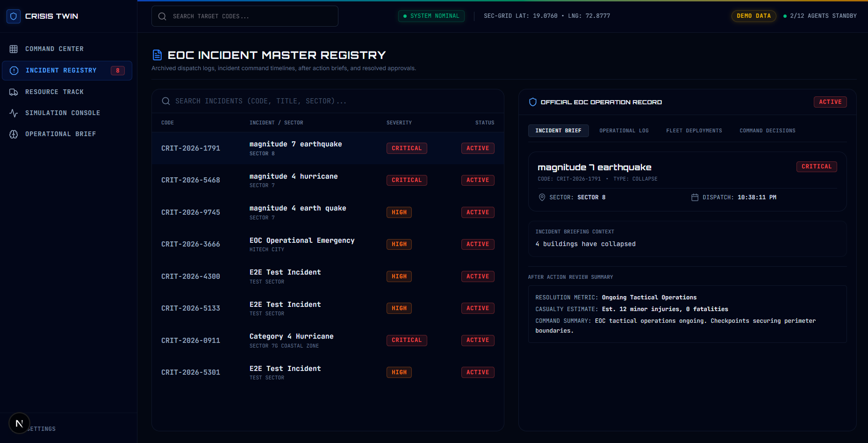Select incident row CRIT-2026-5468
The image size is (868, 443).
click(328, 180)
